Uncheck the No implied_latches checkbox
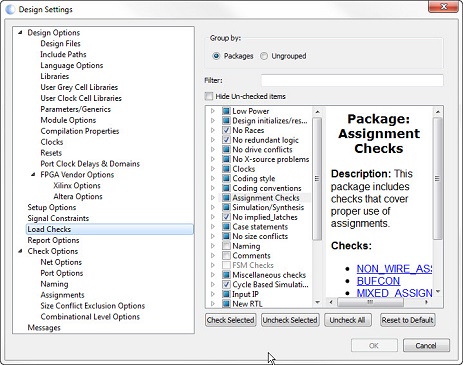The width and height of the screenshot is (463, 365). pyautogui.click(x=226, y=217)
